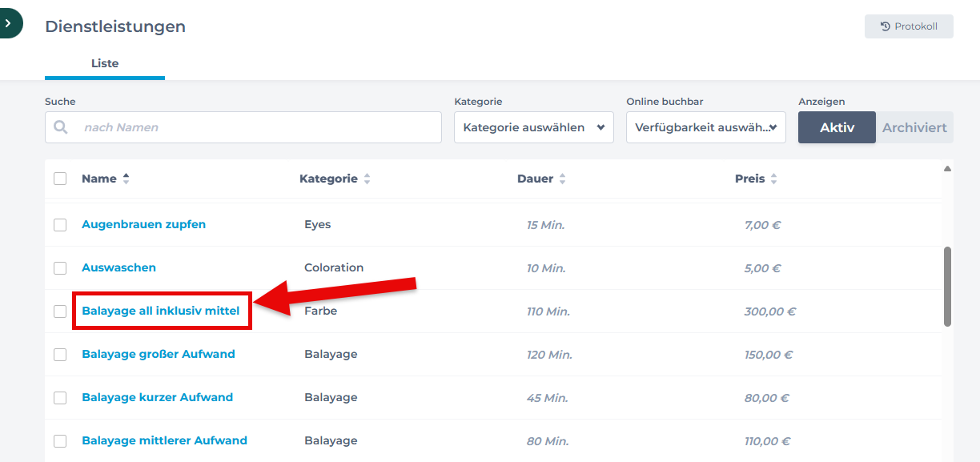Check the Balayage kurzer Aufwand checkbox
The height and width of the screenshot is (462, 980).
click(x=60, y=398)
